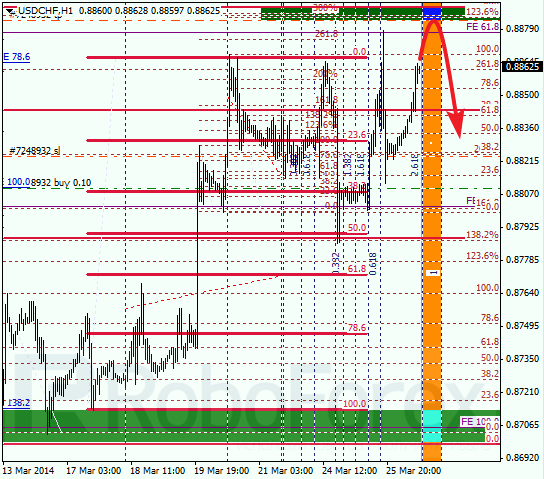Select the 78.6 red retracement line label
This screenshot has height=479, width=544.
[357, 328]
